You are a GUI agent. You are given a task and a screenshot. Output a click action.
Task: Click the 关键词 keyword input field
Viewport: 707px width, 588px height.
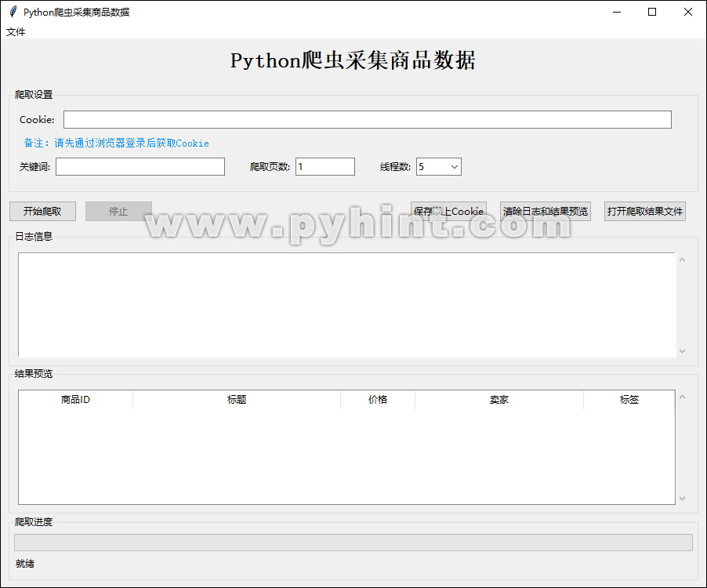tap(140, 166)
